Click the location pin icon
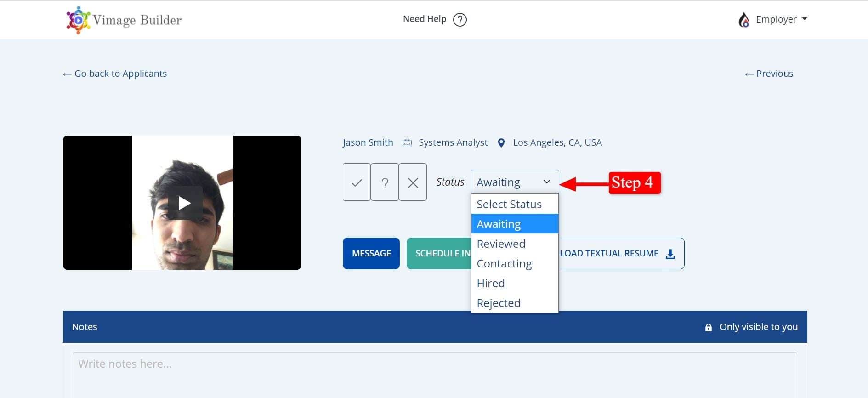This screenshot has height=398, width=868. 501,143
